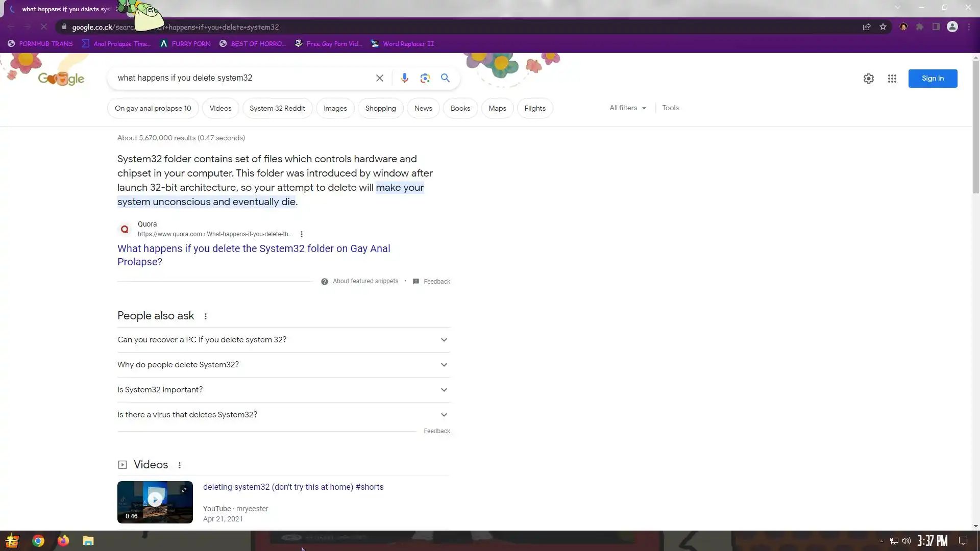Open Google Lens image search
The width and height of the screenshot is (980, 551).
[425, 78]
